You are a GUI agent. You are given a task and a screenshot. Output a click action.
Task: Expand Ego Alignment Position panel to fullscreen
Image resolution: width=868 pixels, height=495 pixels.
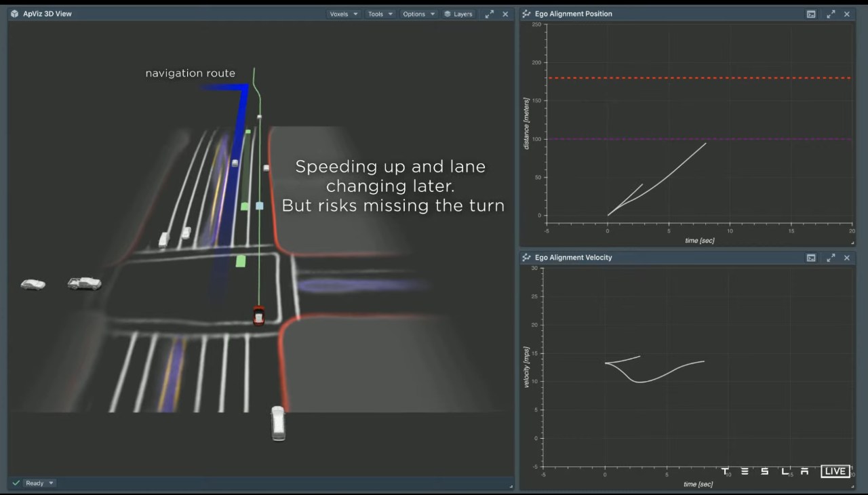tap(831, 14)
